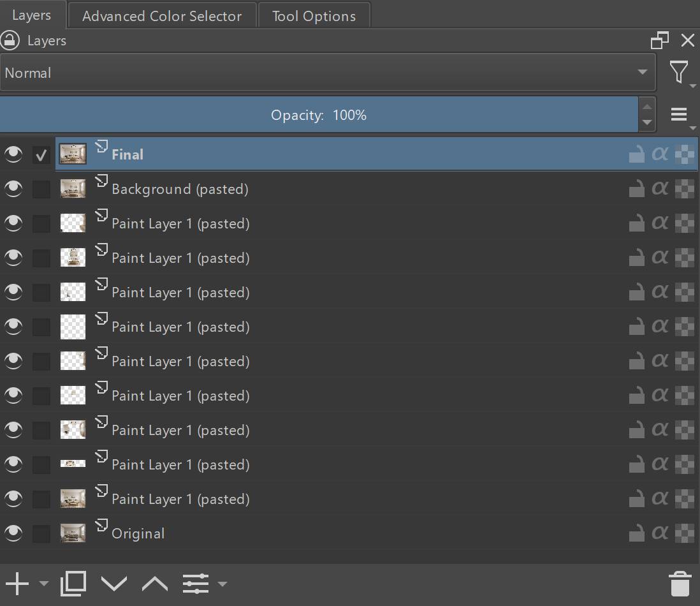Select the layer named Final
Viewport: 700px width, 606px height.
click(128, 155)
